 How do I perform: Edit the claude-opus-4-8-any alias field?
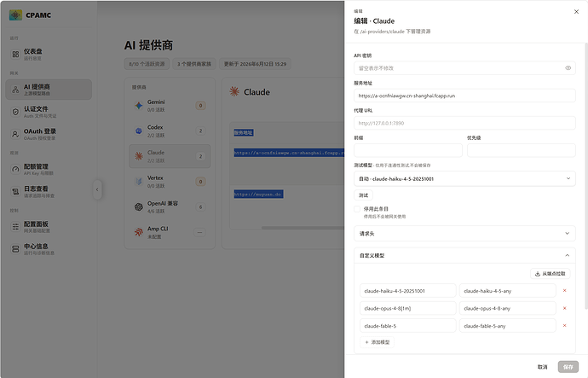(507, 308)
